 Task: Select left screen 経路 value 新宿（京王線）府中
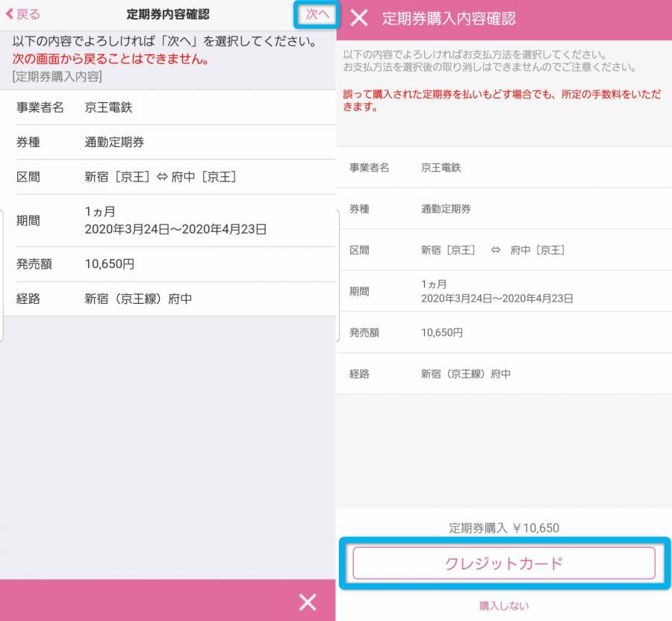coord(138,299)
